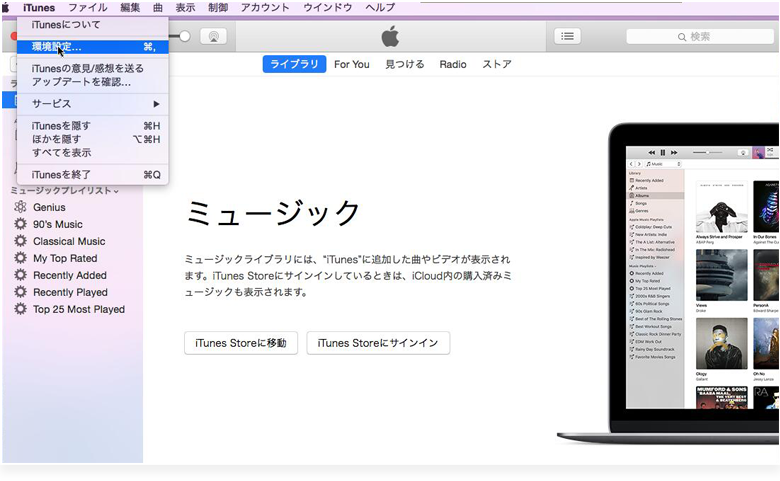
Task: Select the Genius playlist
Action: [49, 207]
